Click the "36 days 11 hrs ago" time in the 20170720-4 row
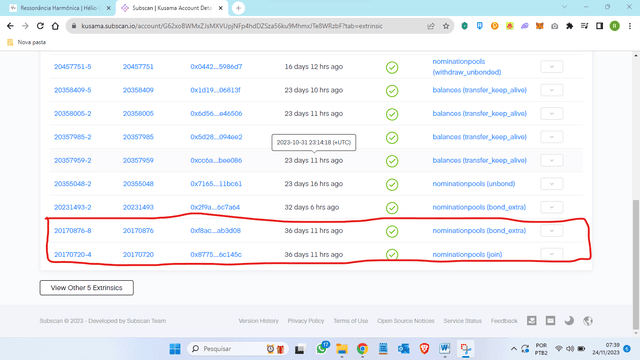The image size is (640, 360). (x=313, y=254)
